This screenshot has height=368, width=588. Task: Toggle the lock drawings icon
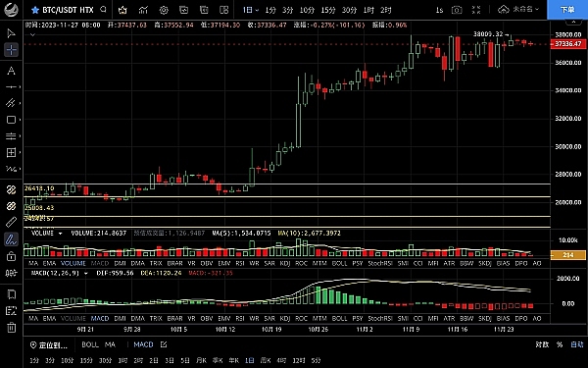coord(11,256)
